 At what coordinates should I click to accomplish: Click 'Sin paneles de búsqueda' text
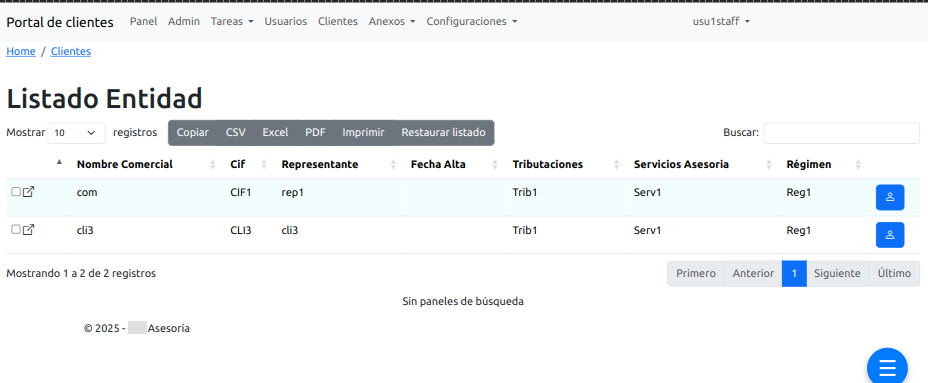(463, 301)
